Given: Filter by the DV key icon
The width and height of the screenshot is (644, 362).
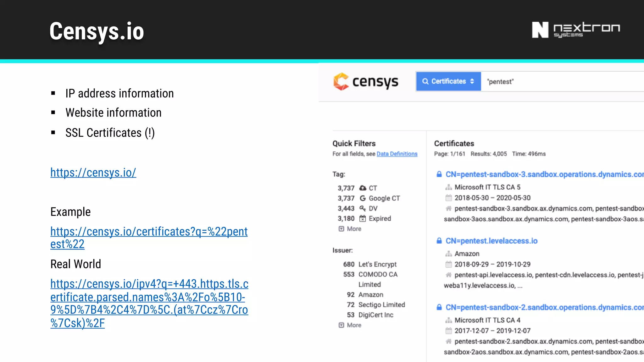Looking at the screenshot, I should tap(363, 208).
